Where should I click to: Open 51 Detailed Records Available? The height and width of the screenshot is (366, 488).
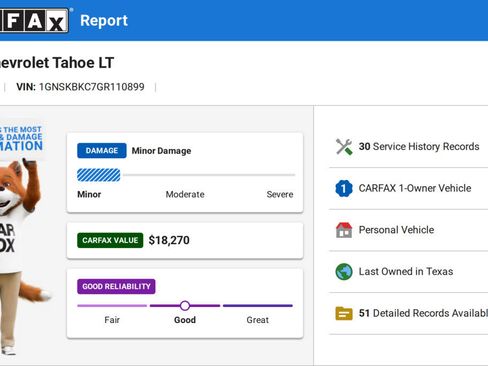408,313
